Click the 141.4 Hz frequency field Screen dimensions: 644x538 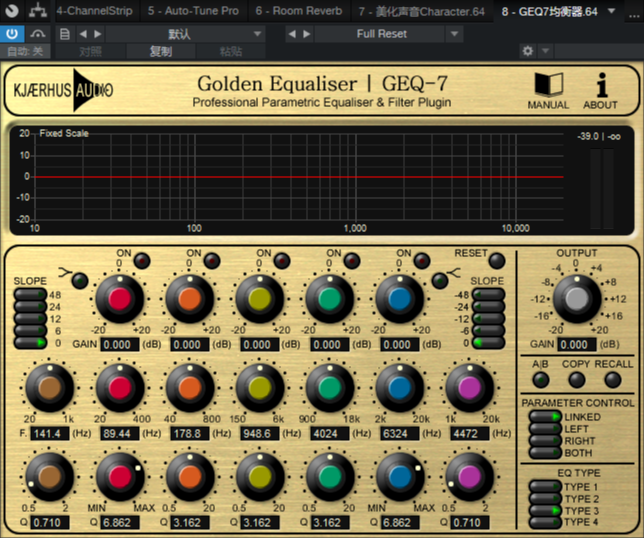tap(50, 434)
